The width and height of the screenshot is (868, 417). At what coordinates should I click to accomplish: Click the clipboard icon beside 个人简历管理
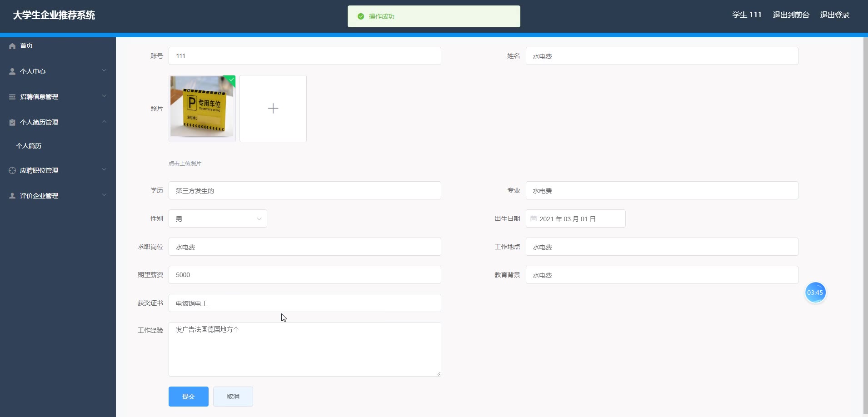[x=12, y=122]
